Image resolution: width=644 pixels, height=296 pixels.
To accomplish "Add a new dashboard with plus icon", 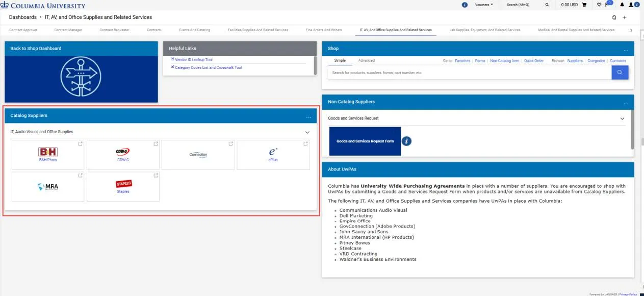I will tap(625, 17).
